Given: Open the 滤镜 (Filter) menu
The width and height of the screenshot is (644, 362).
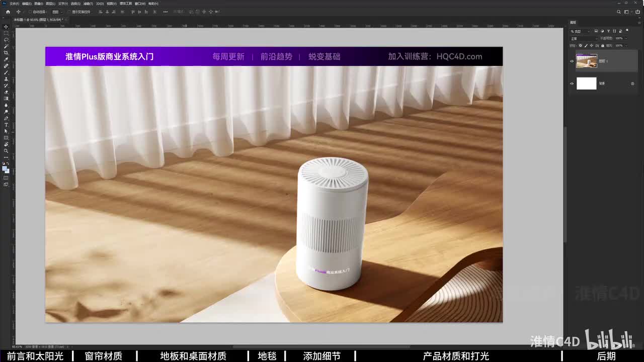Looking at the screenshot, I should click(88, 4).
